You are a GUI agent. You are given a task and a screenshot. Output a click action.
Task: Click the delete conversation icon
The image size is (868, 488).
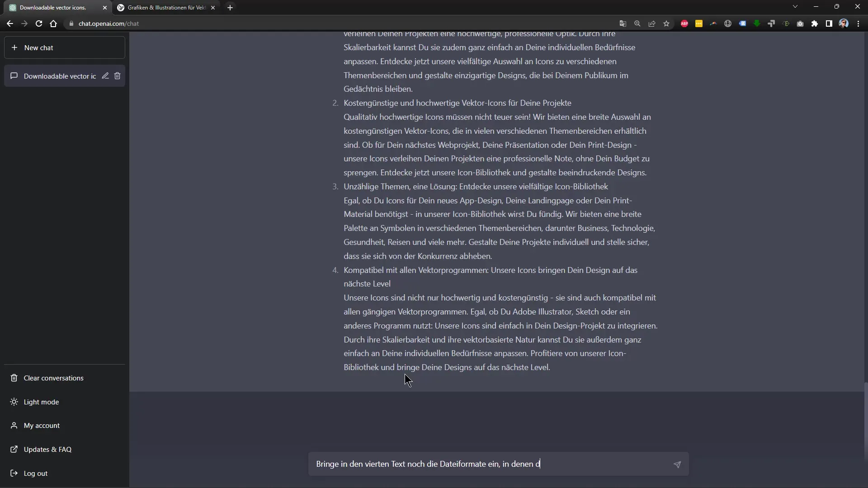(117, 75)
